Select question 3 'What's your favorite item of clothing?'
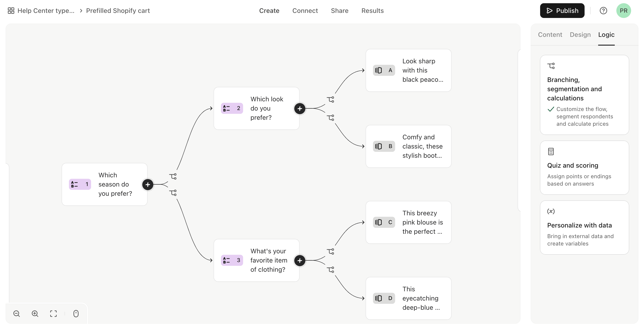 [257, 260]
